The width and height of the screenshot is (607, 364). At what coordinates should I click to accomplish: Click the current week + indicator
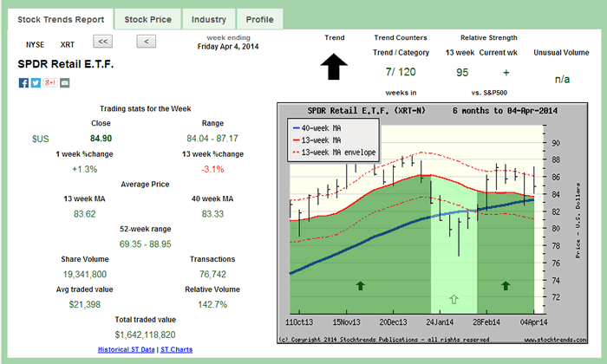click(x=506, y=72)
